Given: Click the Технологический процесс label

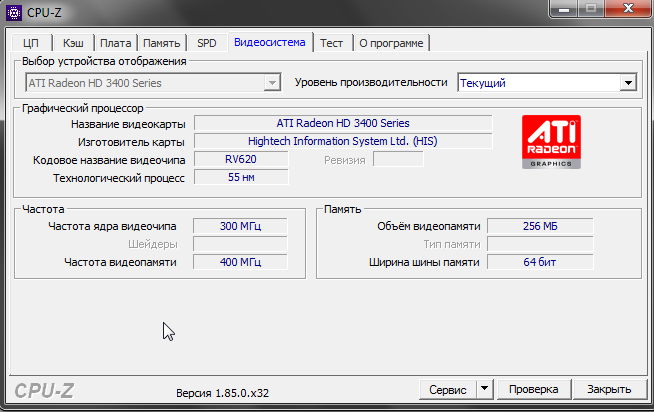Looking at the screenshot, I should (118, 178).
